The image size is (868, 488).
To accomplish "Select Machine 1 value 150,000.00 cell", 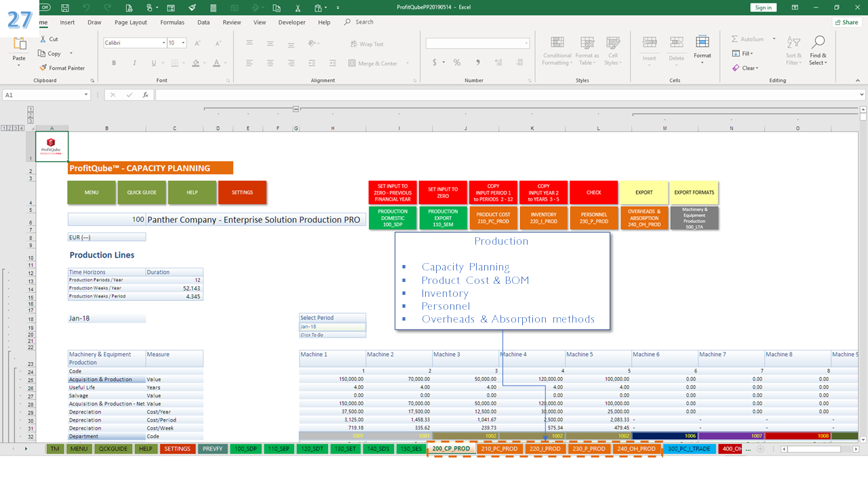I will click(332, 380).
